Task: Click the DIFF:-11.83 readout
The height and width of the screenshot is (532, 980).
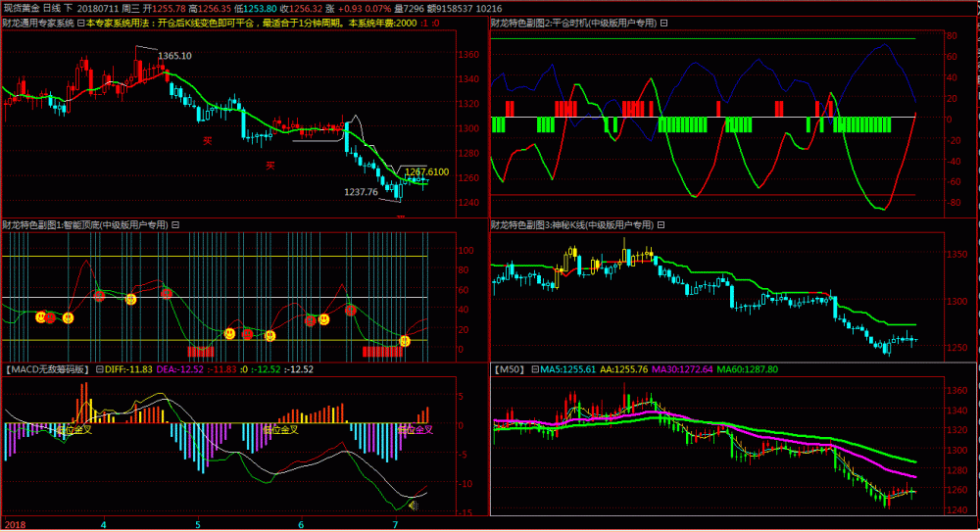Action: click(128, 369)
